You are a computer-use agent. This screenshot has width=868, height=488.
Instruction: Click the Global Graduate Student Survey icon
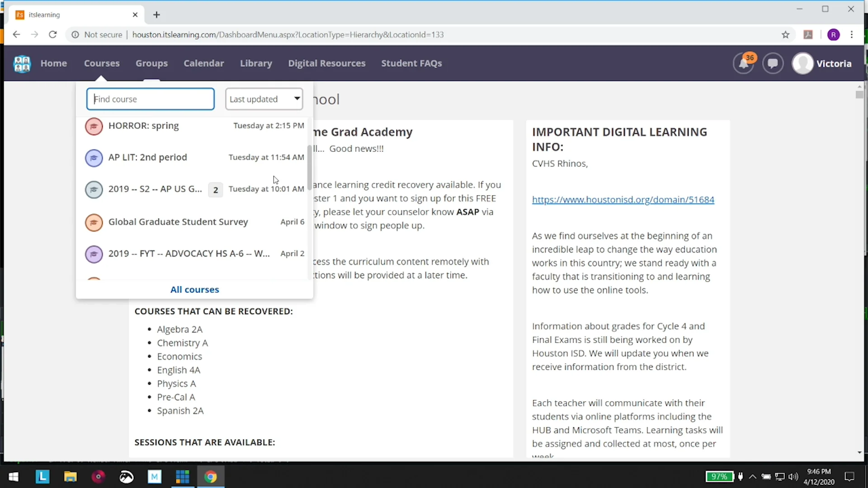pyautogui.click(x=94, y=222)
